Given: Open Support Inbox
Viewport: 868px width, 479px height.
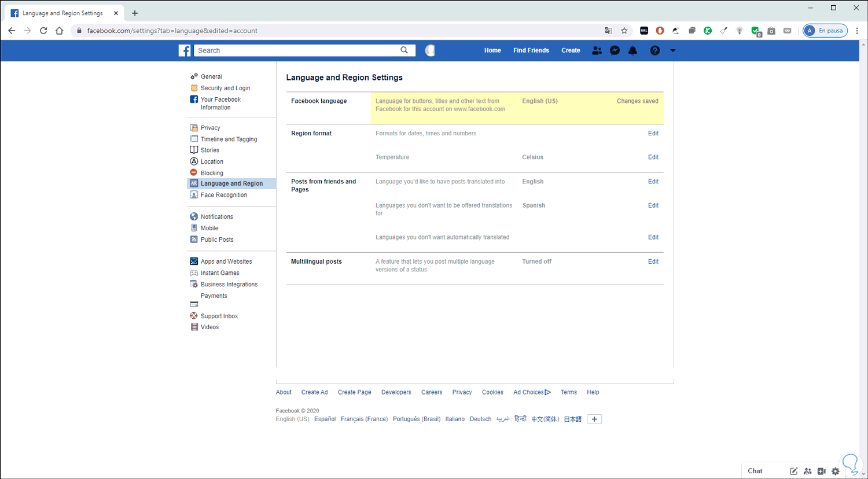Looking at the screenshot, I should click(219, 316).
